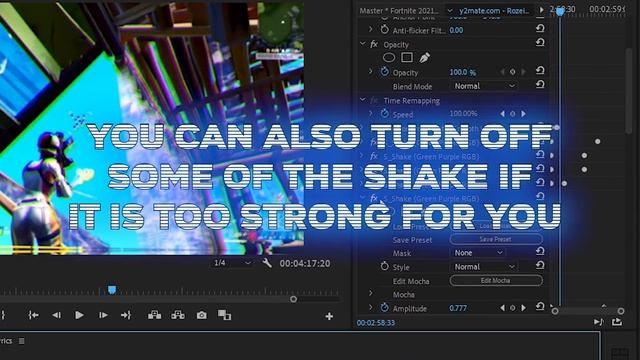Expand the Speed property
The height and width of the screenshot is (360, 640).
coord(371,113)
